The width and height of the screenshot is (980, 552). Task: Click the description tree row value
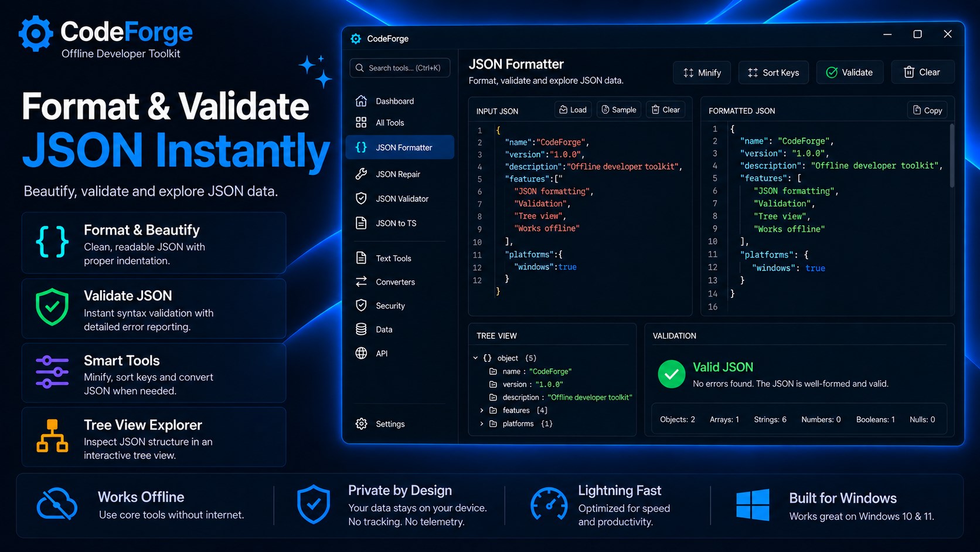point(590,397)
